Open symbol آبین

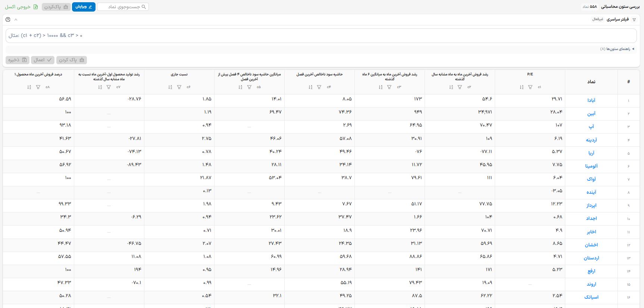591,113
